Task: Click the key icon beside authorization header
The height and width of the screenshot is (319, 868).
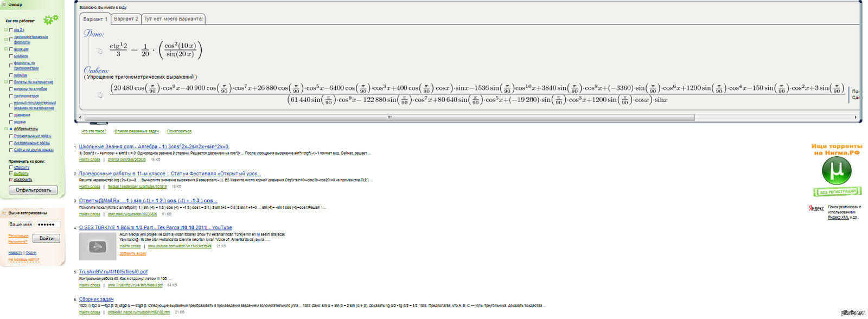Action: pos(4,213)
